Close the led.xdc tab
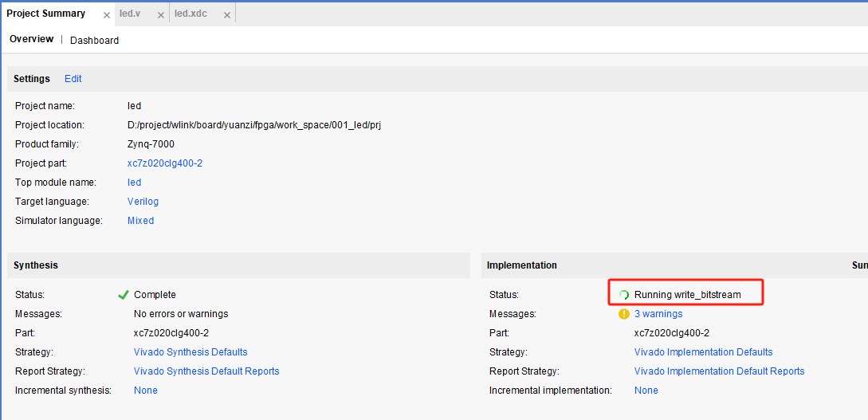 [227, 15]
